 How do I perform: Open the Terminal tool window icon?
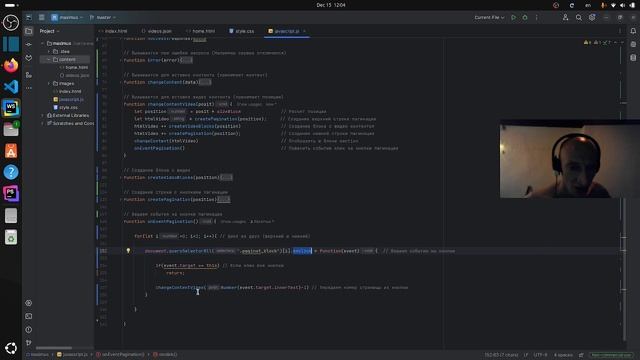(29, 316)
